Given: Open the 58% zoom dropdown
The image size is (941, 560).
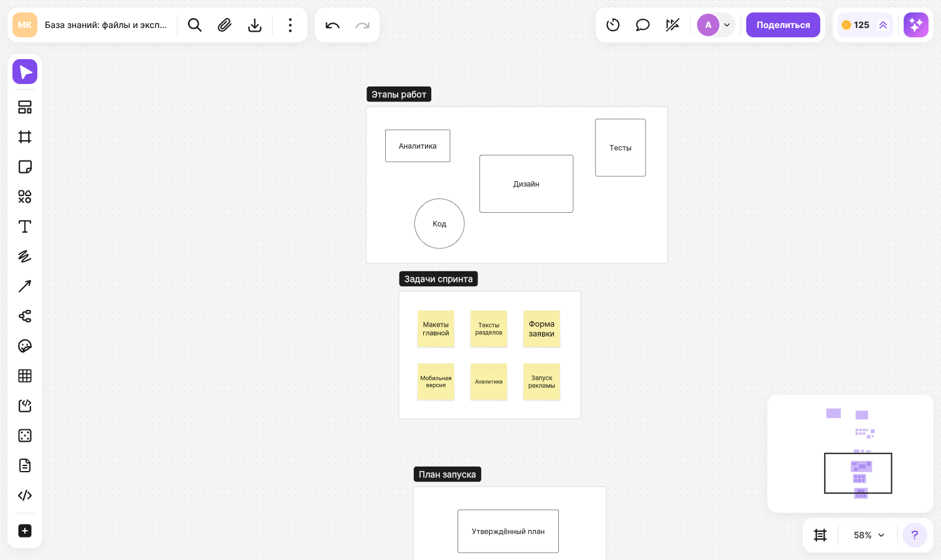Looking at the screenshot, I should point(869,535).
